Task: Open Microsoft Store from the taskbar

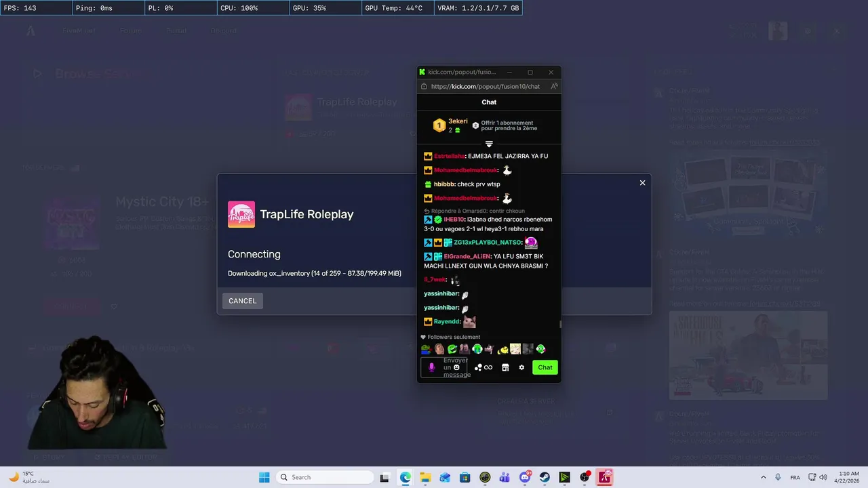Action: pos(465,477)
